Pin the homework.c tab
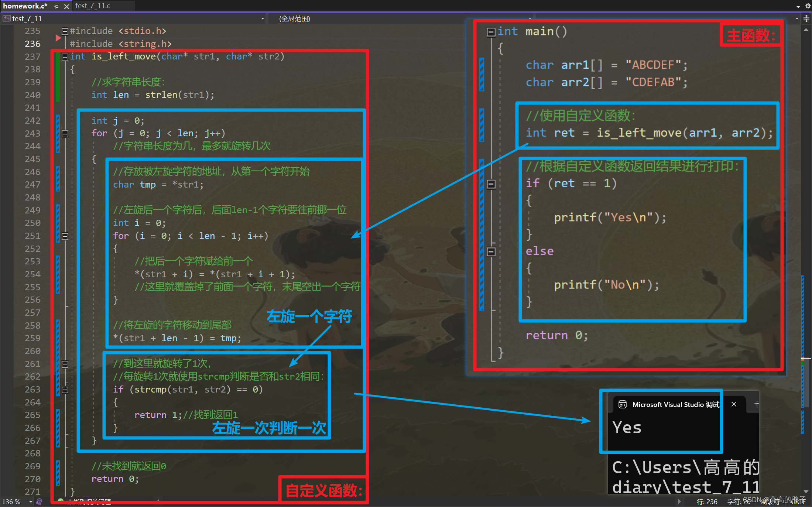Image resolution: width=812 pixels, height=507 pixels. click(x=56, y=7)
